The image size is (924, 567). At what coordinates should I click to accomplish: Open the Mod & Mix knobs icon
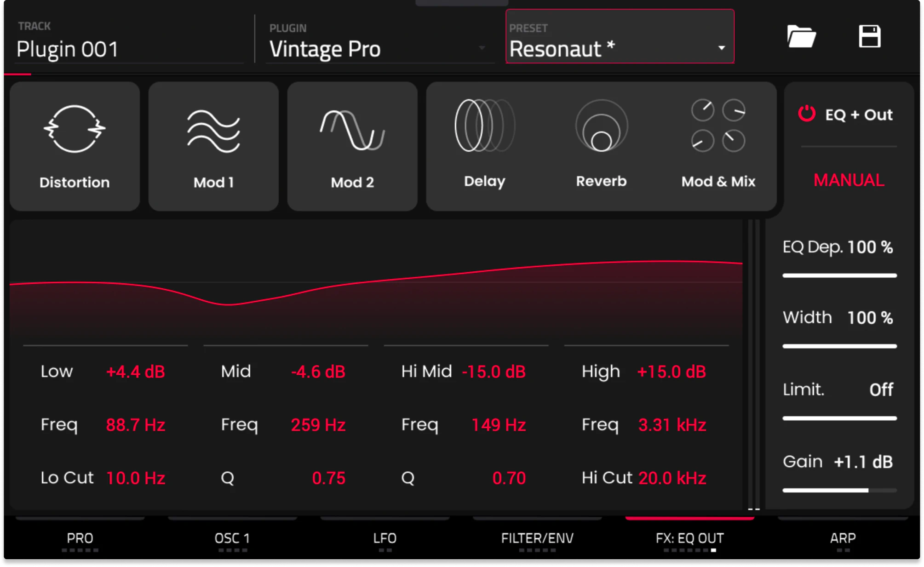[x=718, y=126]
